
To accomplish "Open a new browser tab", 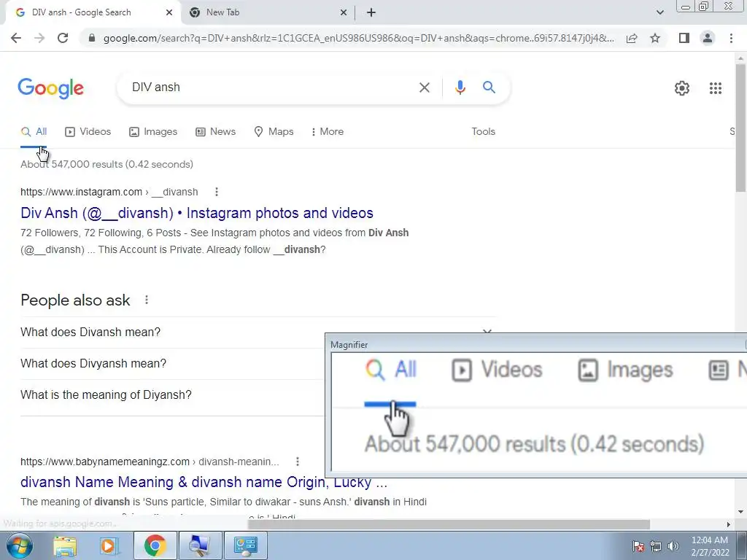I will tap(371, 13).
